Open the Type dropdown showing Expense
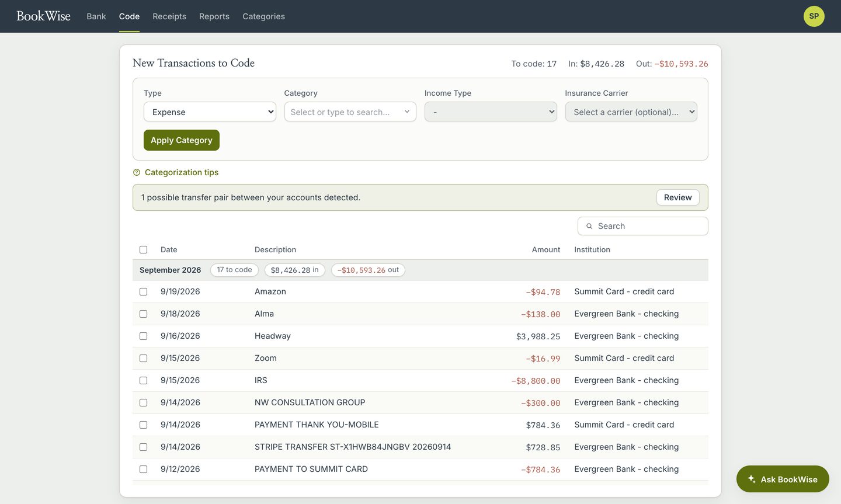 pyautogui.click(x=210, y=112)
